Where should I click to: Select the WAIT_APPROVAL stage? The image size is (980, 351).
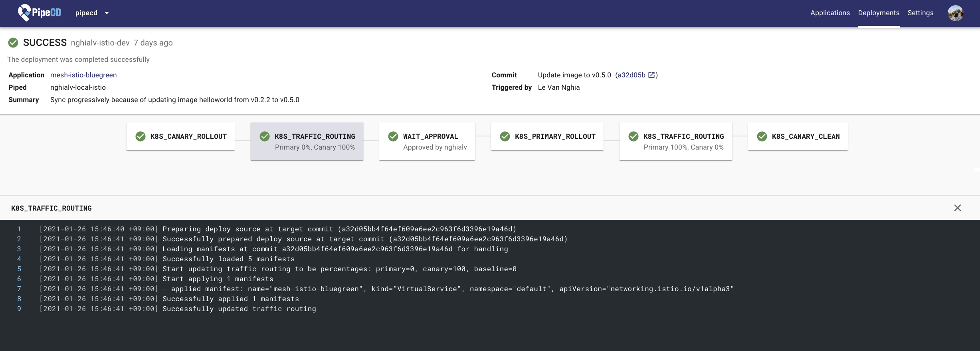tap(427, 141)
